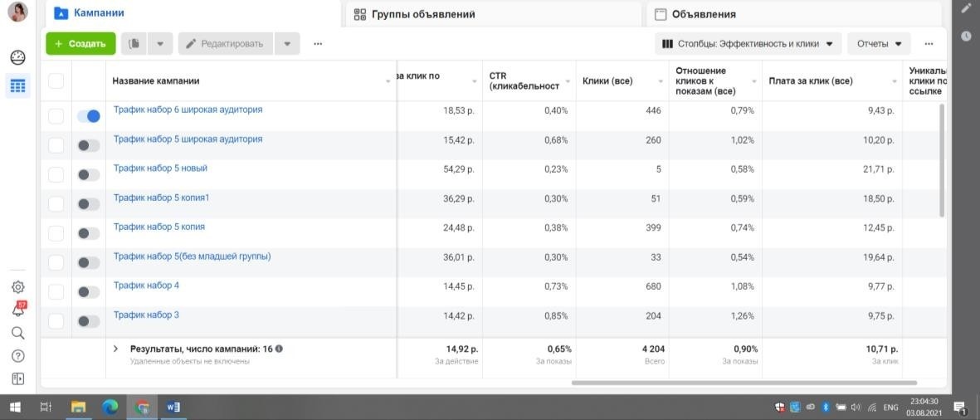This screenshot has height=420, width=980.
Task: Enable Трафик набор 5 копия1 toggle
Action: 89,203
